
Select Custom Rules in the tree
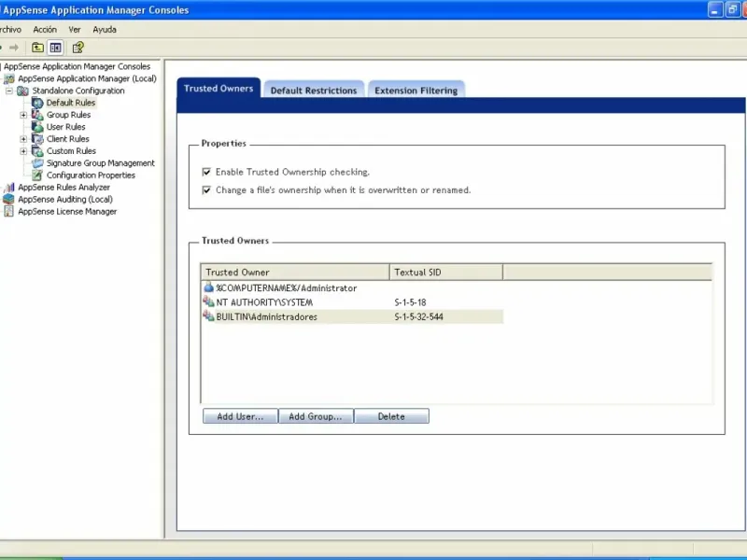click(71, 151)
